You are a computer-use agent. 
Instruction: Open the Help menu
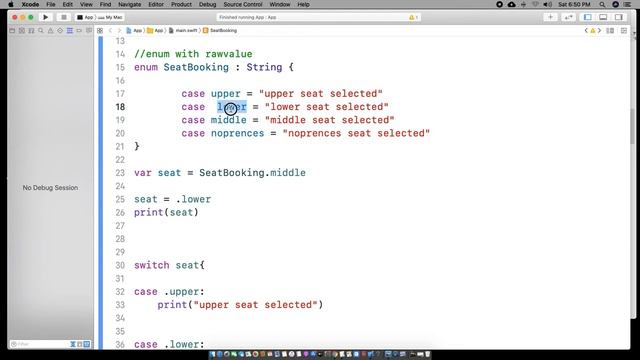[303, 4]
